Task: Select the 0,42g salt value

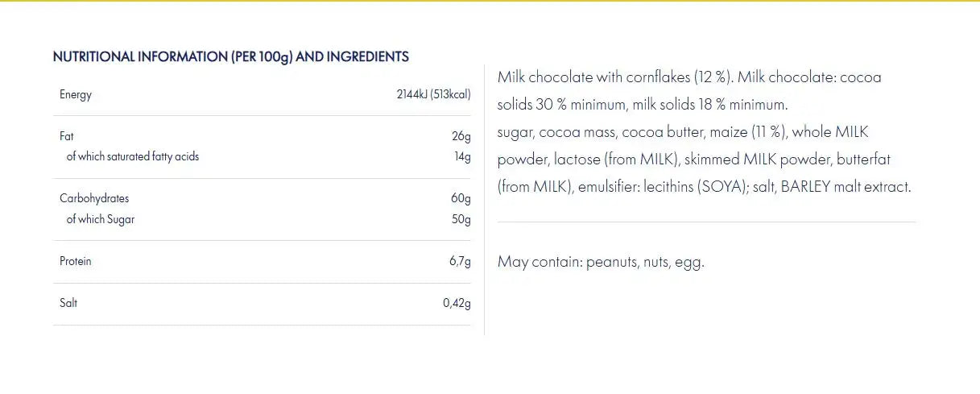Action: pos(457,304)
